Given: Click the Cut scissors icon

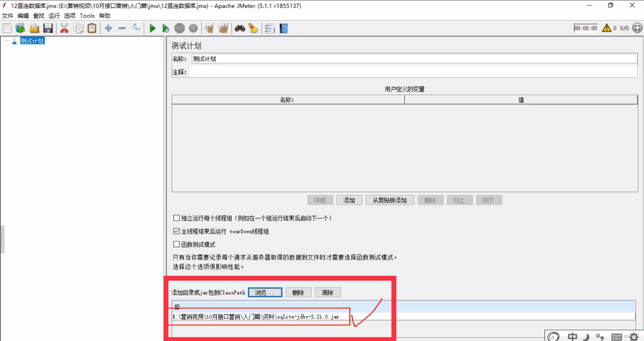Looking at the screenshot, I should (64, 28).
